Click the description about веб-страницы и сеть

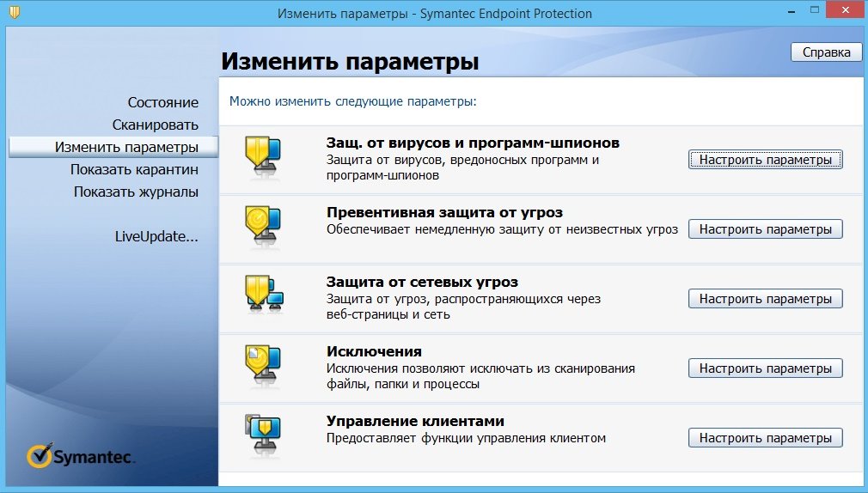click(x=462, y=307)
